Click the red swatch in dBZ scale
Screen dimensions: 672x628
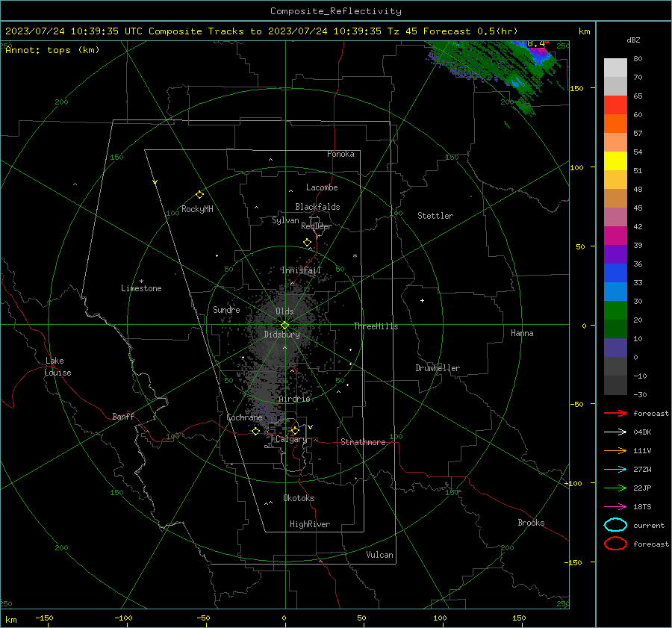[x=615, y=105]
